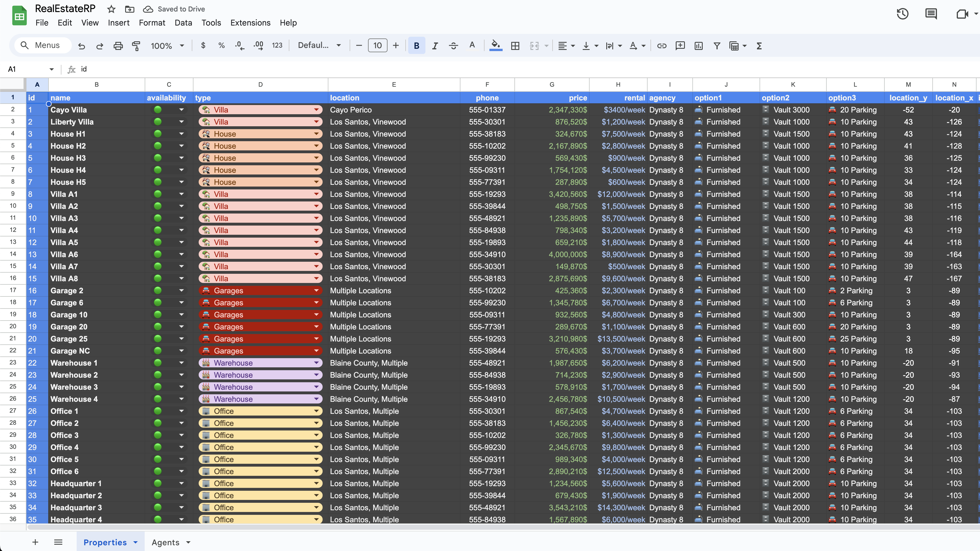Image resolution: width=980 pixels, height=551 pixels.
Task: Open the type dropdown for Cayo Villa
Action: (x=316, y=110)
